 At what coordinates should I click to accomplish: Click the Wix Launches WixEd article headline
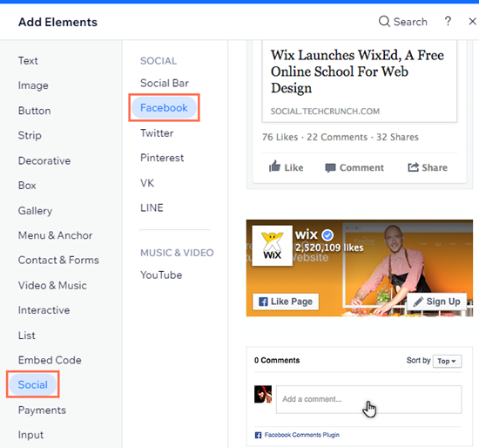tap(357, 71)
